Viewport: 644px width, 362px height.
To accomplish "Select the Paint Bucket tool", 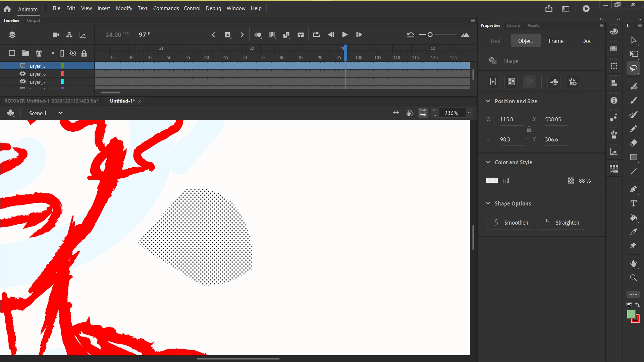I will coord(633,218).
